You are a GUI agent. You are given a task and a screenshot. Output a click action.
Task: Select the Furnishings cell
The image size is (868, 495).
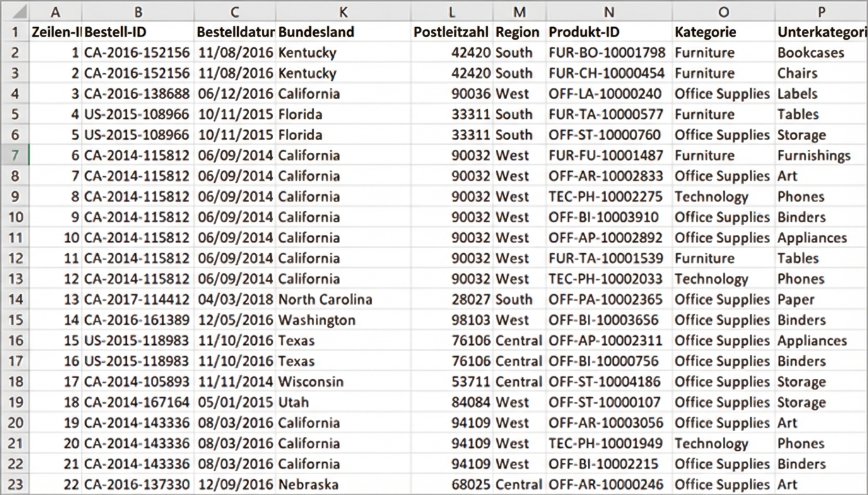[821, 155]
